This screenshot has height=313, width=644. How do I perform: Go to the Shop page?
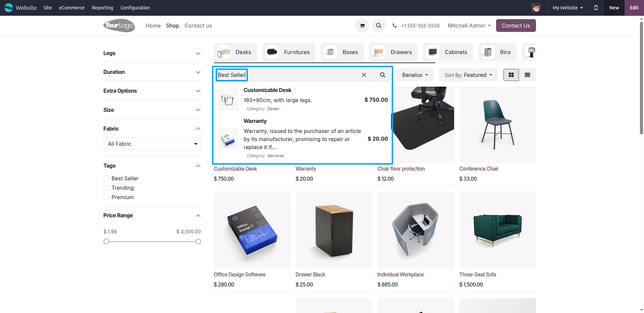click(172, 26)
